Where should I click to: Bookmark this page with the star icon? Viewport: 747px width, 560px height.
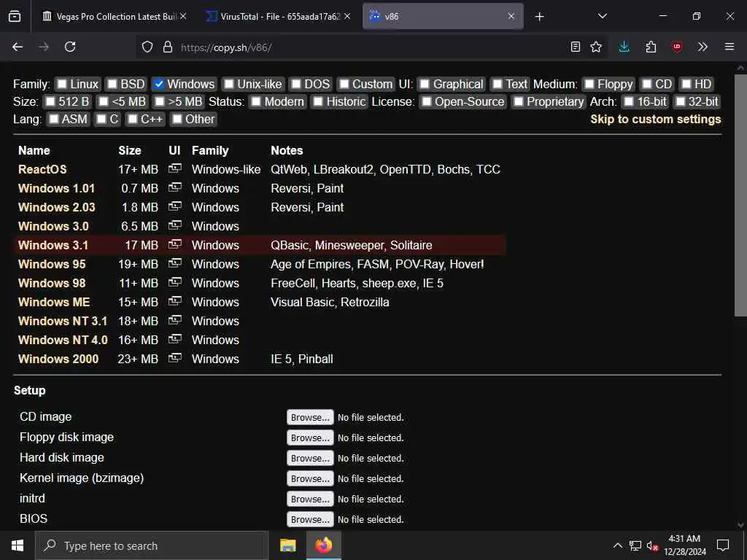[x=596, y=47]
